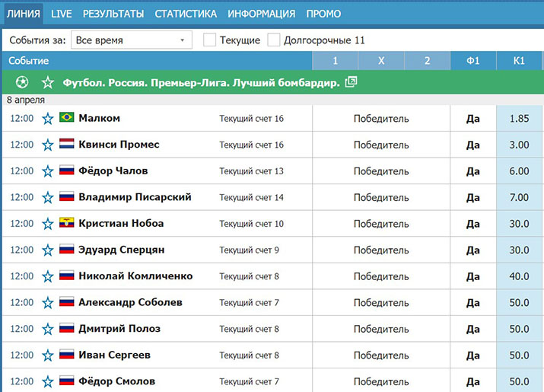Click the К1 column header
Viewport: 544px width, 392px height.
519,61
